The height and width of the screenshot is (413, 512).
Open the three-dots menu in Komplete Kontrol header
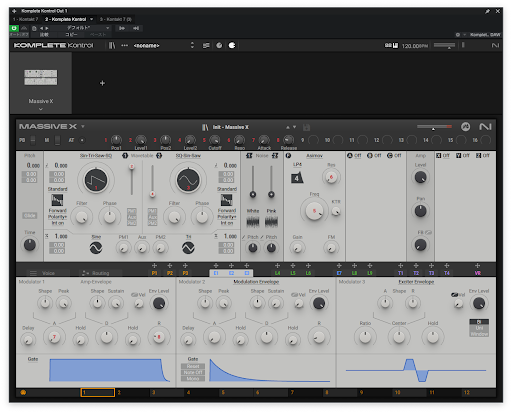(124, 45)
